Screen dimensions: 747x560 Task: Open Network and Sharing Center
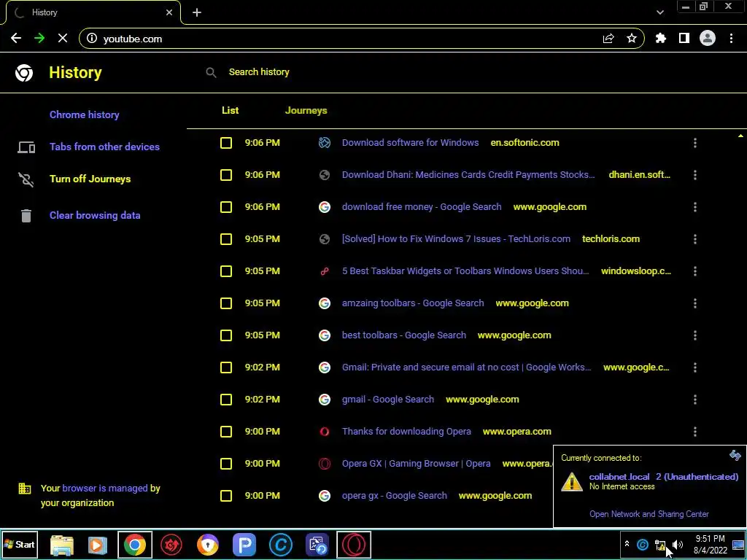tap(649, 514)
